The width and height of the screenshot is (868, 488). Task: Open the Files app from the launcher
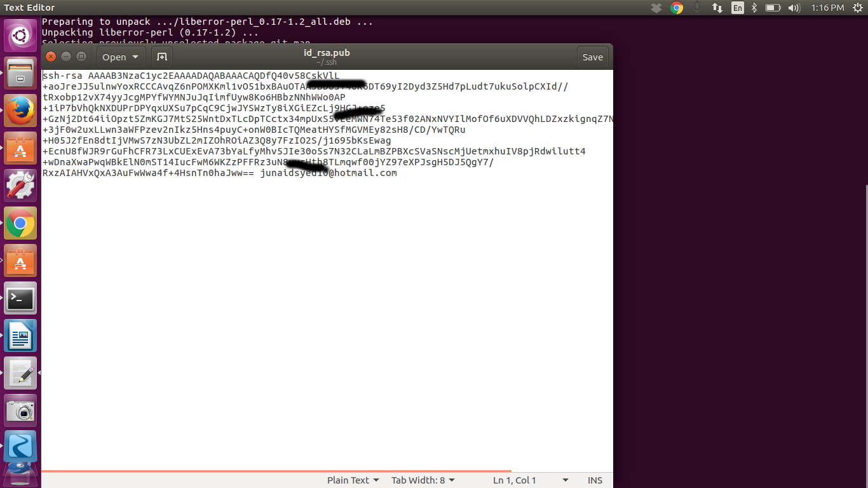click(20, 72)
